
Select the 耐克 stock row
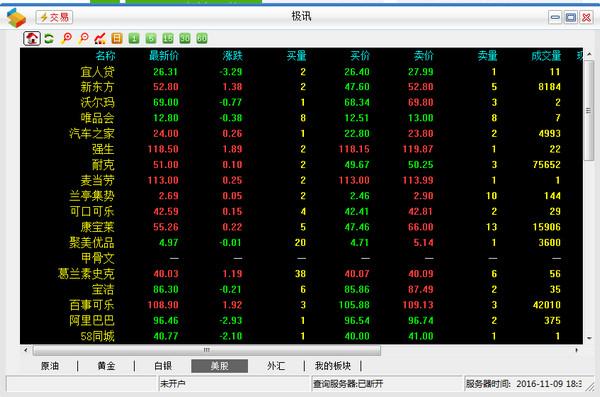[x=301, y=165]
